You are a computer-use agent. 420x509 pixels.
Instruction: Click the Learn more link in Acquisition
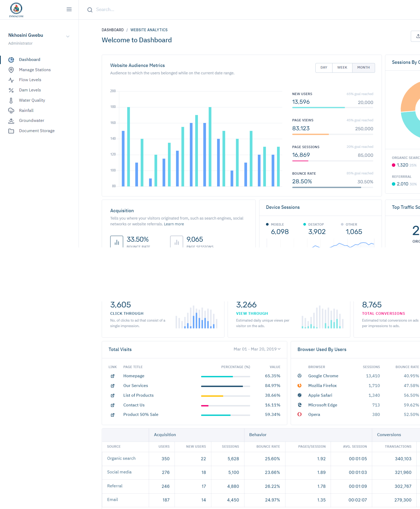174,224
